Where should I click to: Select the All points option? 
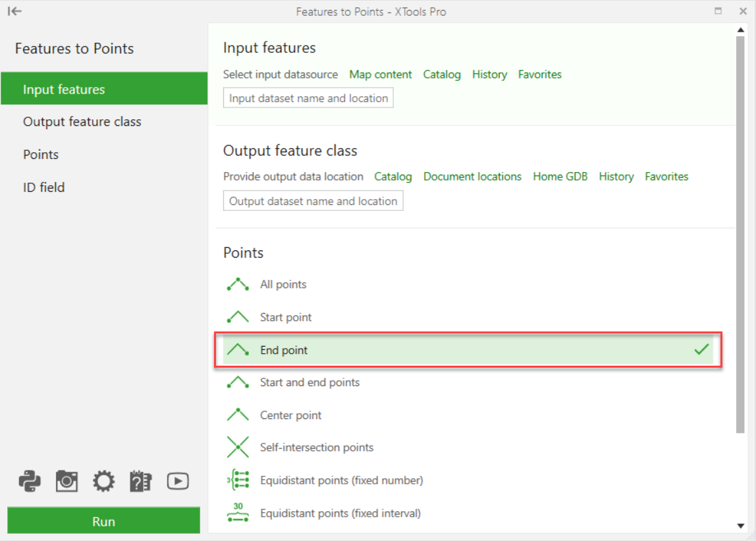click(x=283, y=285)
